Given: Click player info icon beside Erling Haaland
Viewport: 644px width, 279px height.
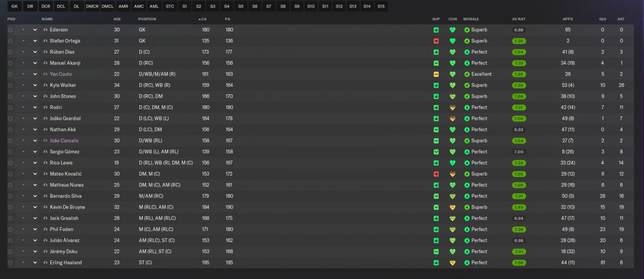Looking at the screenshot, I should point(45,262).
